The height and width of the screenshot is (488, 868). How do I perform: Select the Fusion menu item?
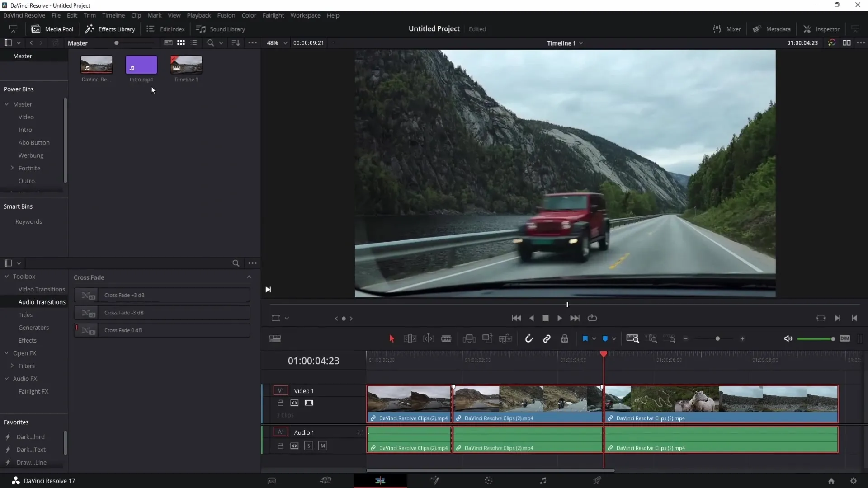[226, 15]
